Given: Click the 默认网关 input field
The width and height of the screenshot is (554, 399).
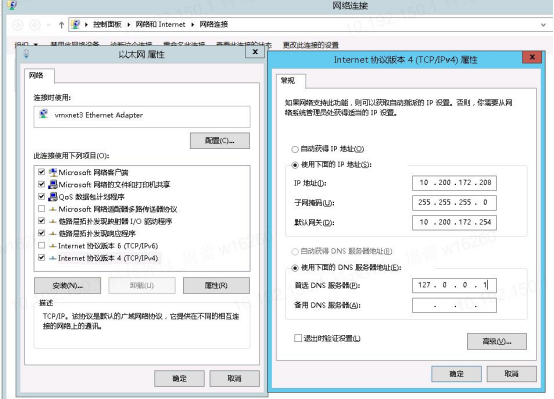Looking at the screenshot, I should 454,223.
